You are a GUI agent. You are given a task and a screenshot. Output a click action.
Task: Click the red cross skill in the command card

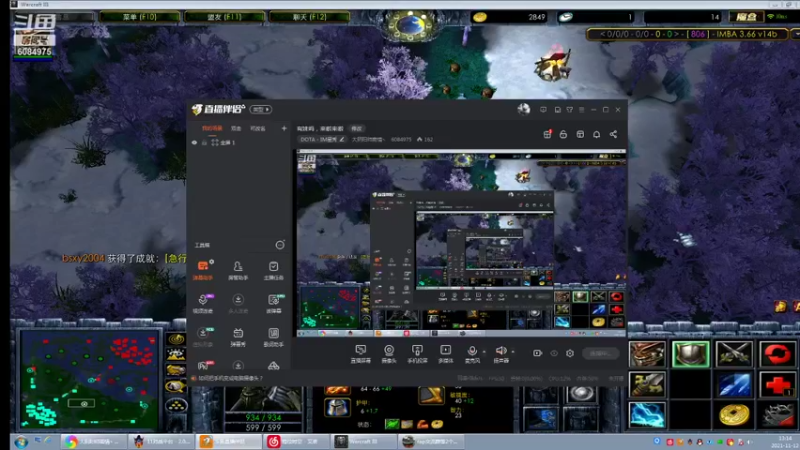777,384
